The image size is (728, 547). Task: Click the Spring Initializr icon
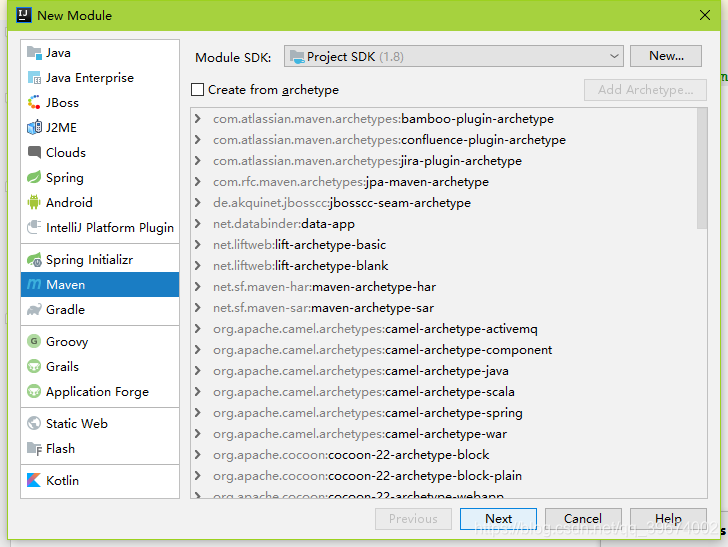coord(34,260)
